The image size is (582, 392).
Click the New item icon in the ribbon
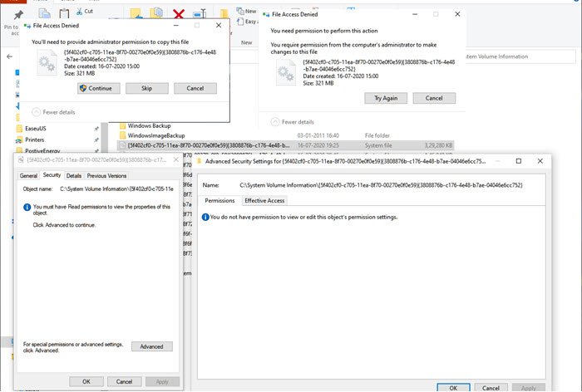[239, 11]
